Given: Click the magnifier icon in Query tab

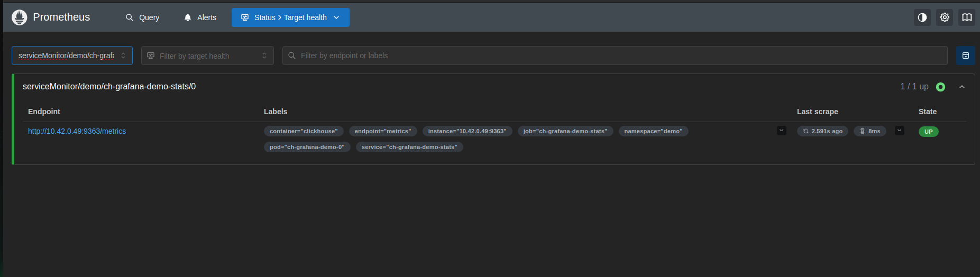Looking at the screenshot, I should point(130,17).
